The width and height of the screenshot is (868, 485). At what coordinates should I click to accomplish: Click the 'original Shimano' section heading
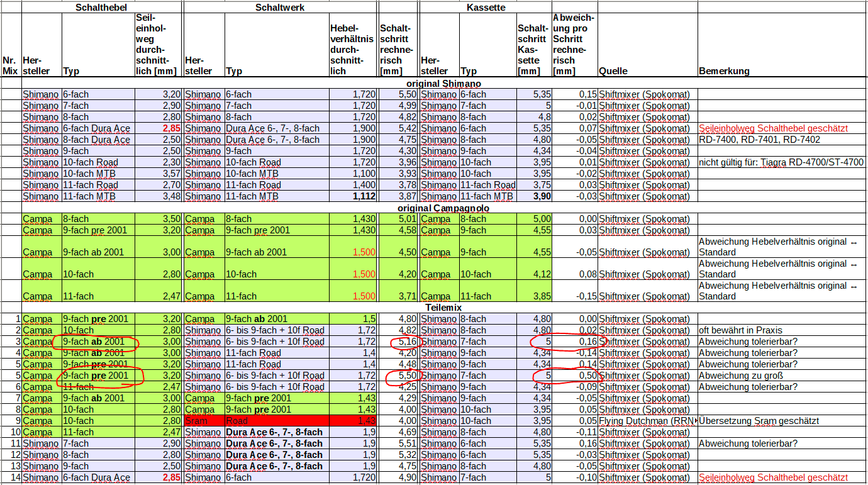tap(443, 83)
